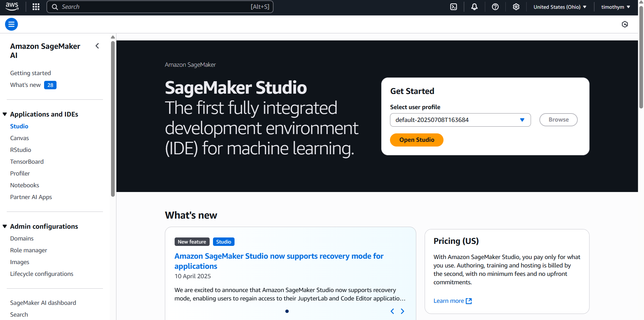
Task: Click the magnifier icon in search bar
Action: tap(55, 7)
